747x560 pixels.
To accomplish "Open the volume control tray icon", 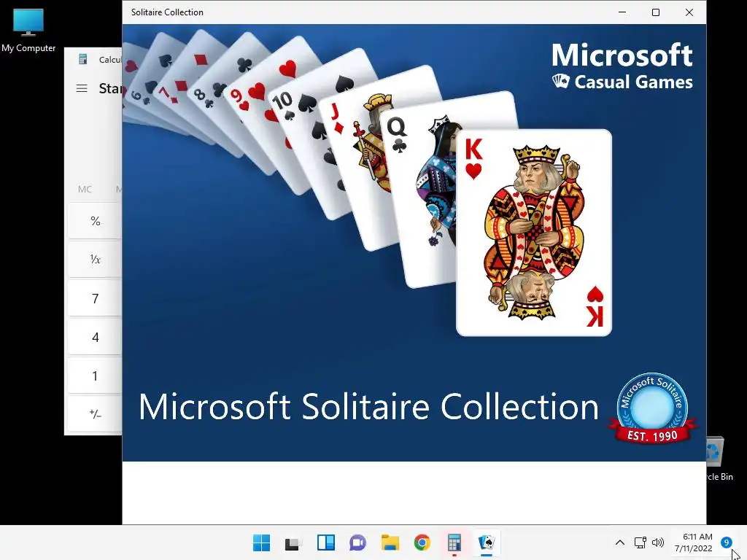I will click(x=658, y=542).
